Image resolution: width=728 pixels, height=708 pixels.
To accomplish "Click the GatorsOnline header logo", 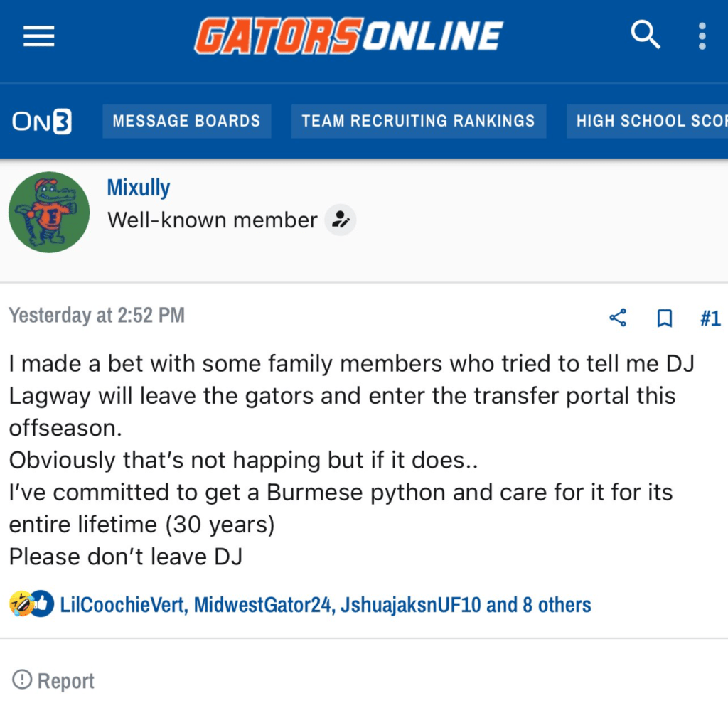I will point(349,36).
